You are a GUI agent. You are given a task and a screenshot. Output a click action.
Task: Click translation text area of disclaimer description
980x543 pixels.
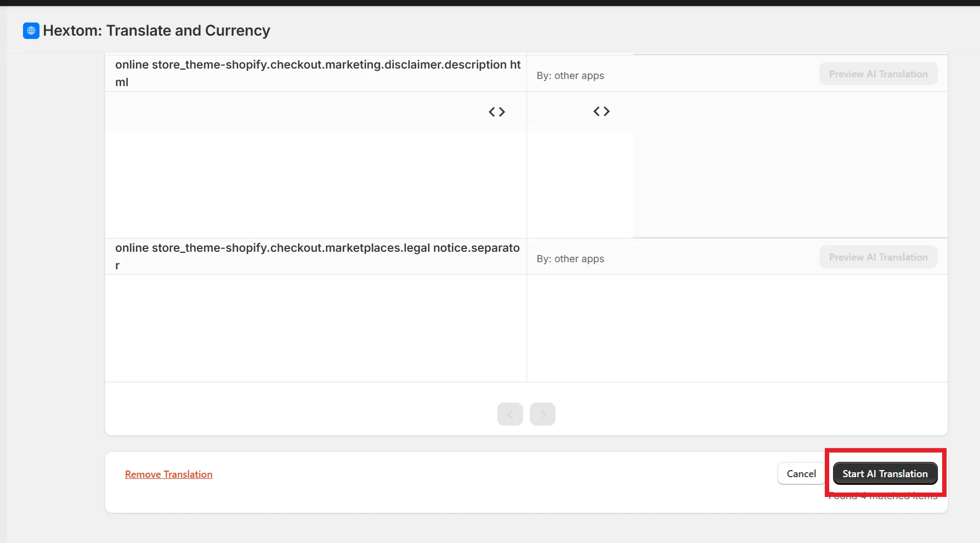[x=580, y=185]
